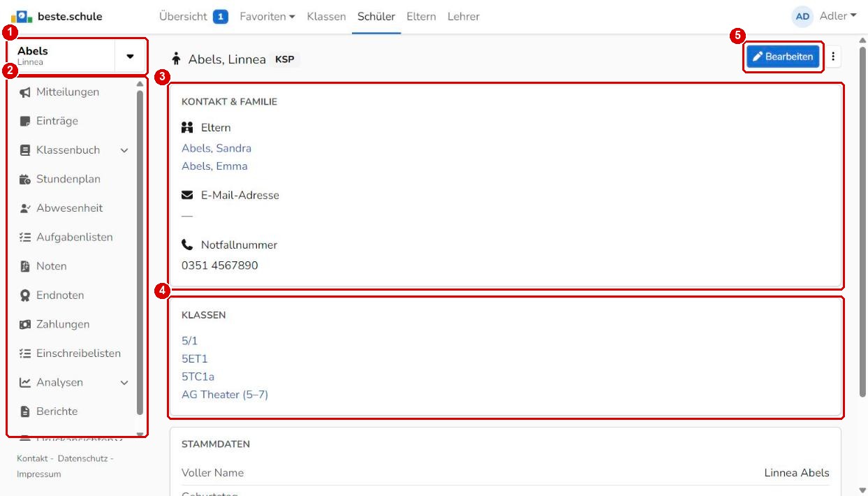Click the sidebar scrollbar thumb
Viewport: 868px width, 496px height.
[x=140, y=251]
